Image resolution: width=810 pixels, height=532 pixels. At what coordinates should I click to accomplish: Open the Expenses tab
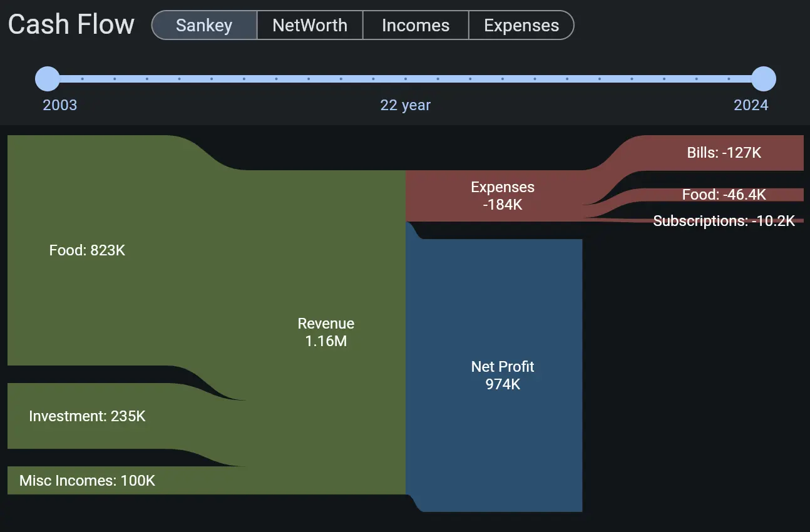click(x=521, y=25)
